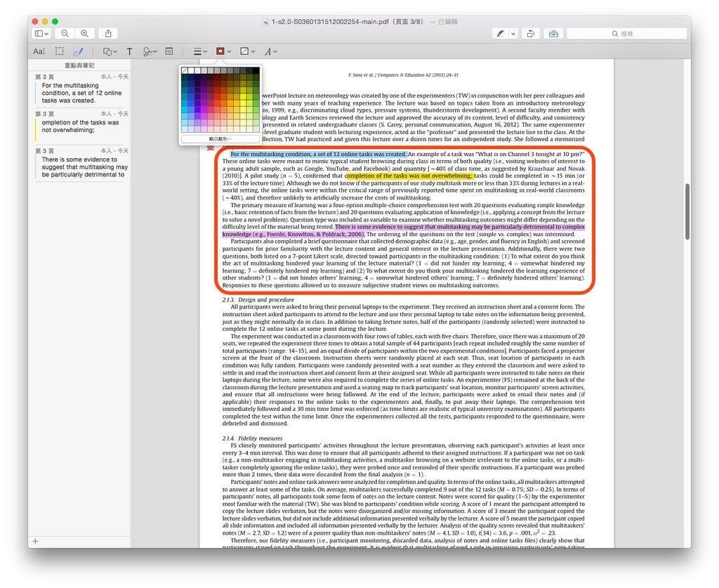Image resolution: width=719 pixels, height=588 pixels.
Task: Click the plus button below the sidebar
Action: click(x=35, y=542)
